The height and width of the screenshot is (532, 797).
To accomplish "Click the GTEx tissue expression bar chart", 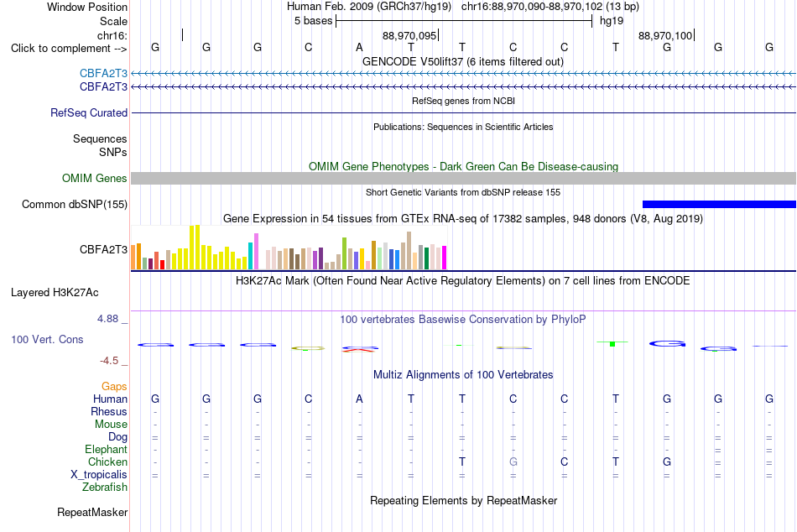I will [289, 248].
